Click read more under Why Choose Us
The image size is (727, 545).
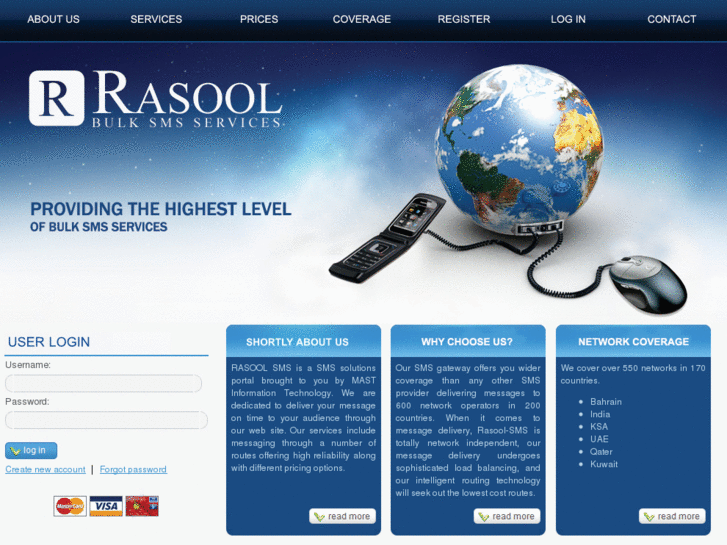coord(507,516)
